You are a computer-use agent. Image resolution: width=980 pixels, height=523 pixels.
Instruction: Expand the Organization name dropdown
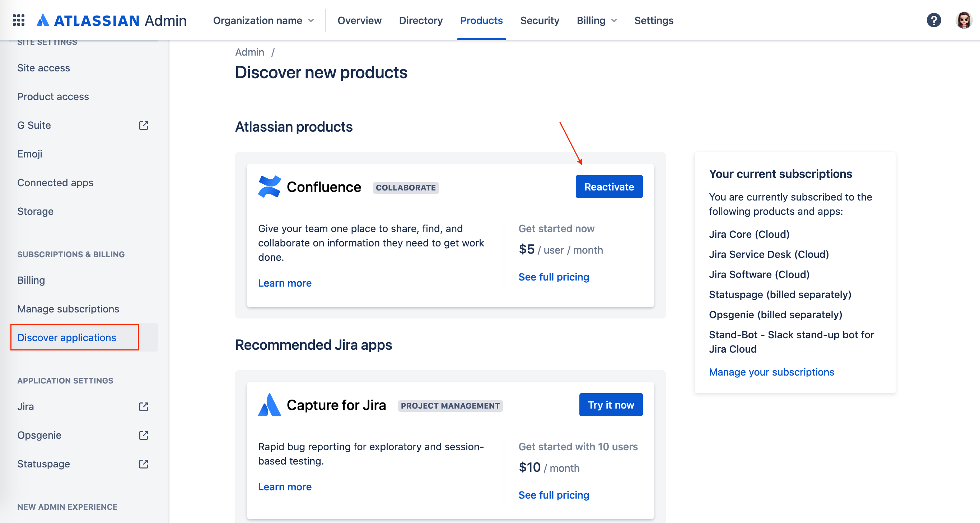click(263, 20)
